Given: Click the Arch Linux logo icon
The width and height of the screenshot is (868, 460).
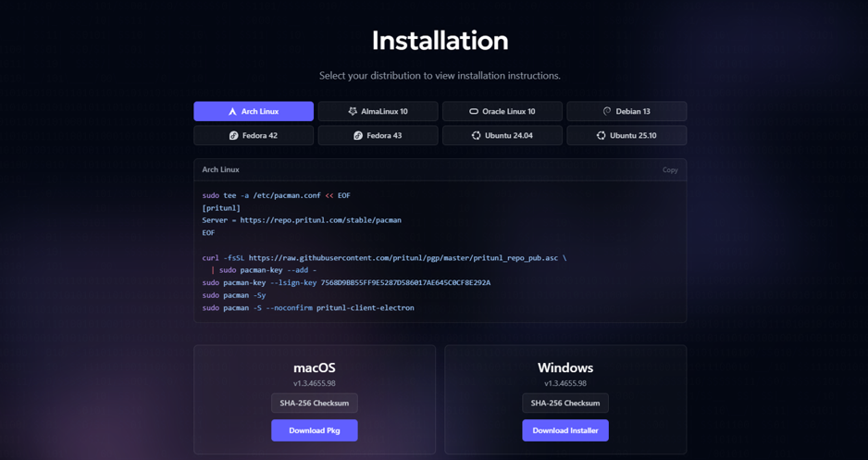Looking at the screenshot, I should (x=232, y=111).
